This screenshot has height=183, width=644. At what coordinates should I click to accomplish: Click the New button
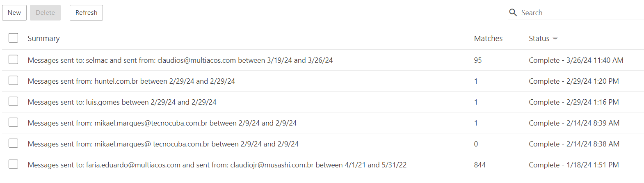[14, 13]
